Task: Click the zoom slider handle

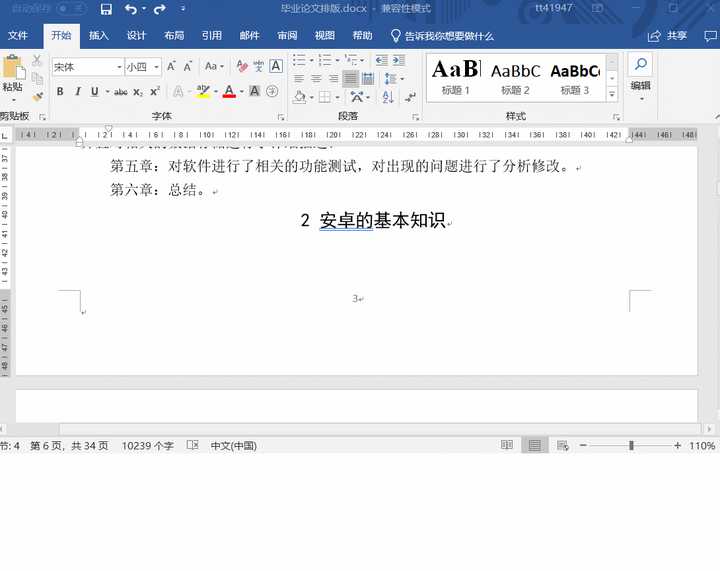Action: point(631,445)
